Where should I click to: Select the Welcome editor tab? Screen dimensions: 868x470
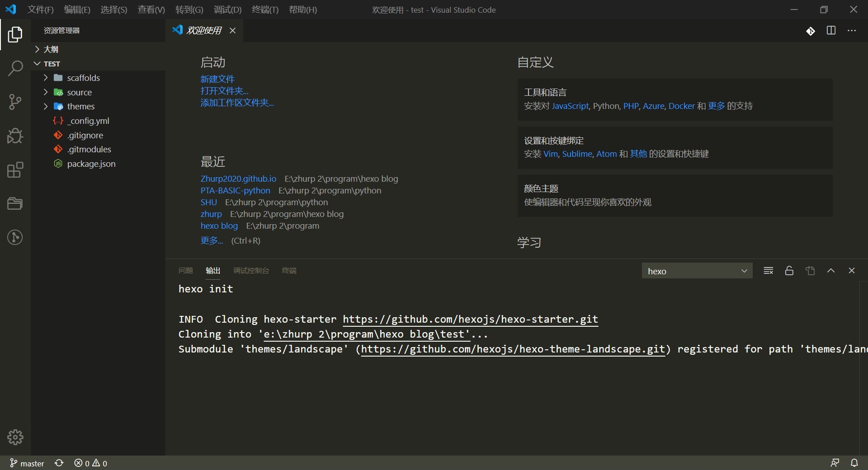[x=204, y=30]
